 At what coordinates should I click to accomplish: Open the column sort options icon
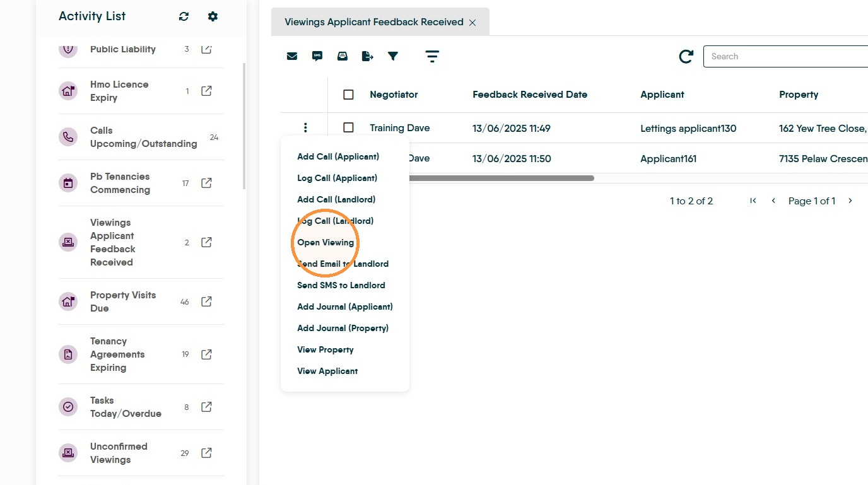click(x=432, y=56)
